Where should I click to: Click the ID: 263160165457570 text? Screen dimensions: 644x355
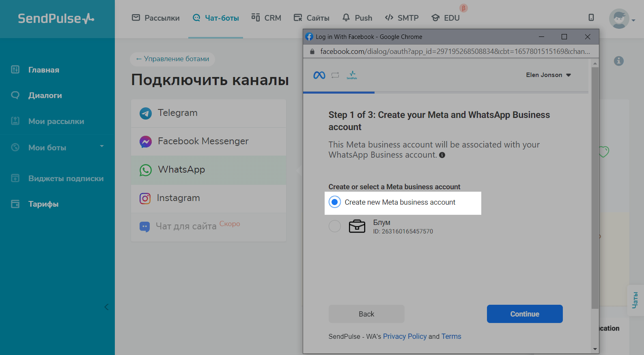pyautogui.click(x=403, y=231)
